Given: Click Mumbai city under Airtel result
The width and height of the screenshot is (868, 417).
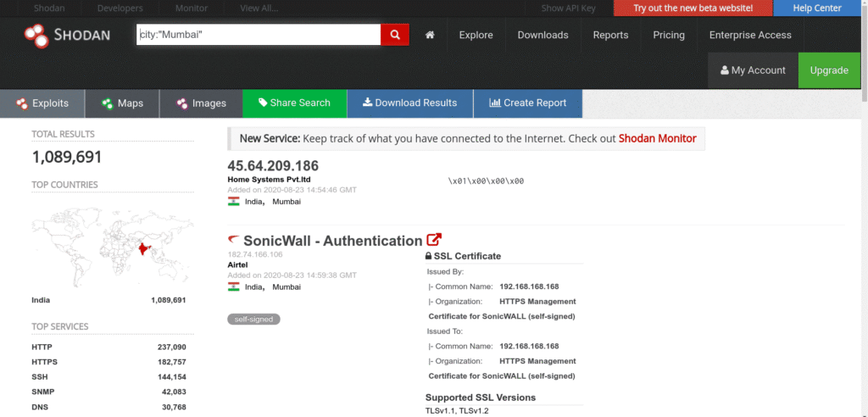Looking at the screenshot, I should [287, 286].
